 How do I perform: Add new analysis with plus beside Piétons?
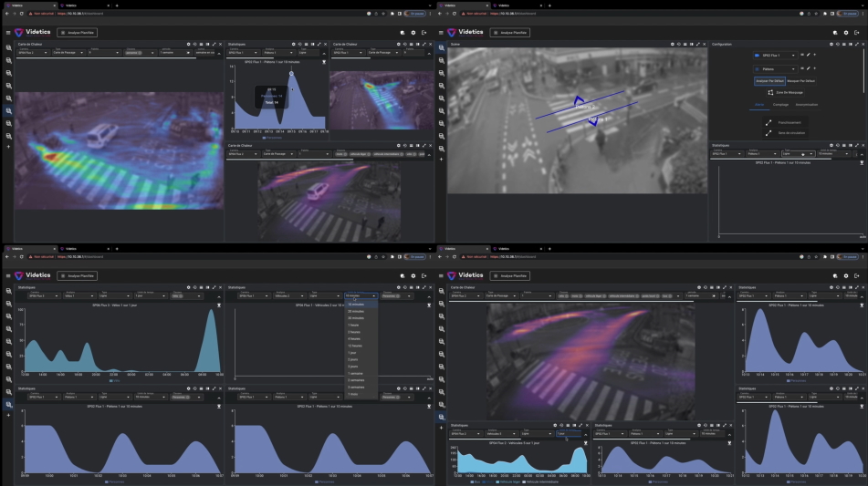coord(814,68)
